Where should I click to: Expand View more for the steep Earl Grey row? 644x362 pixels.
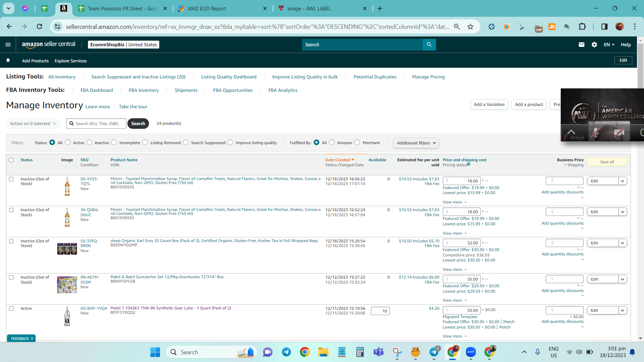click(x=454, y=269)
